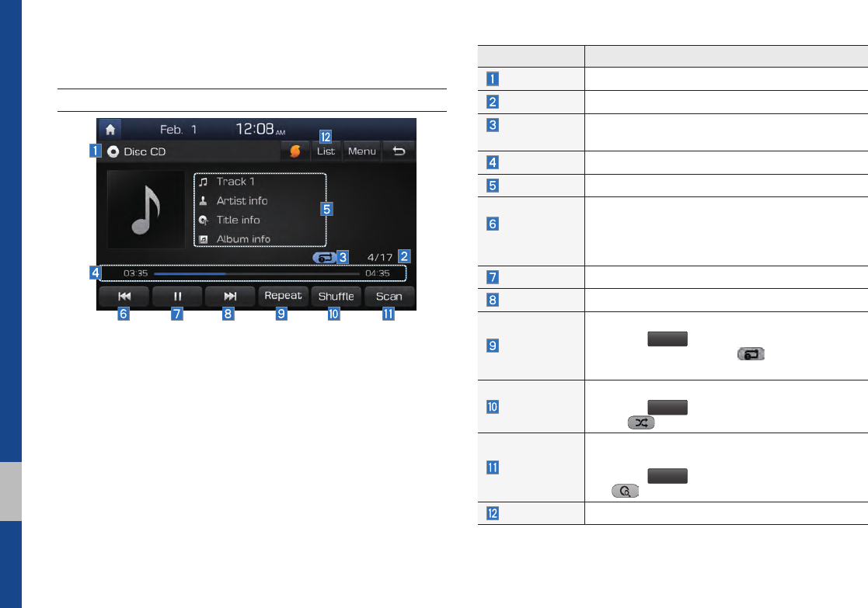Tap the album art music note thumbnail
This screenshot has height=608, width=868.
click(146, 210)
